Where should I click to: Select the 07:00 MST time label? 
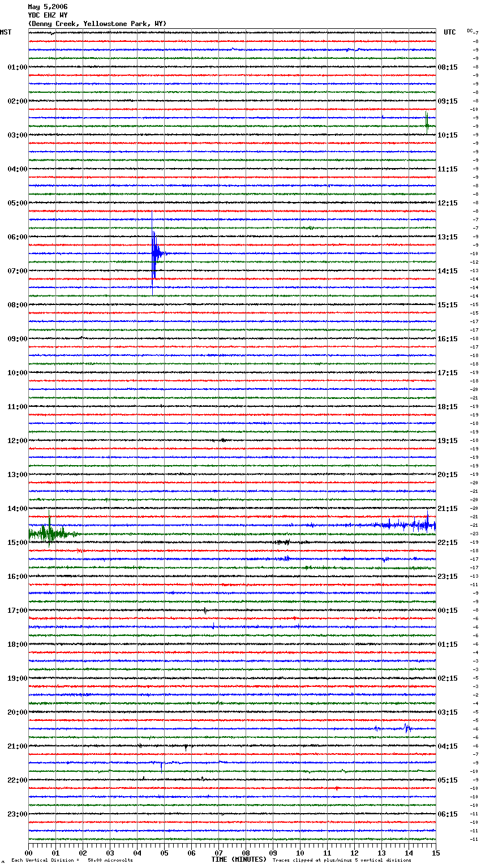click(18, 271)
